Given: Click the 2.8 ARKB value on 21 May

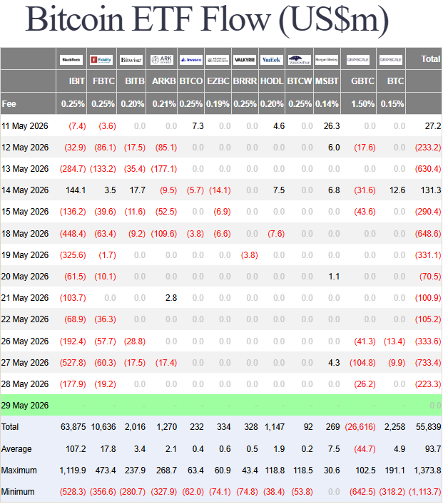Looking at the screenshot, I should click(x=171, y=298).
